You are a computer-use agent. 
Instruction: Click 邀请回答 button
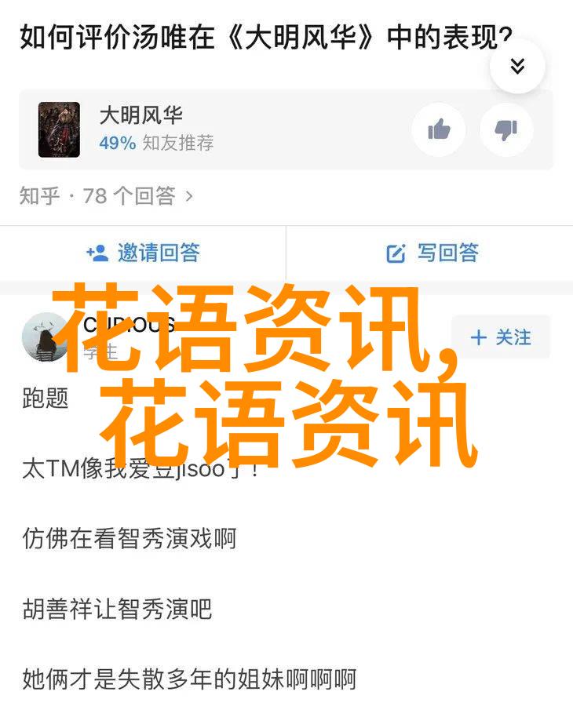[x=143, y=253]
